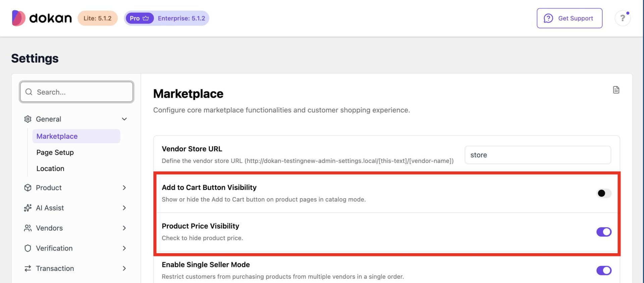Click the Settings page heading
The image size is (644, 283).
click(x=35, y=58)
